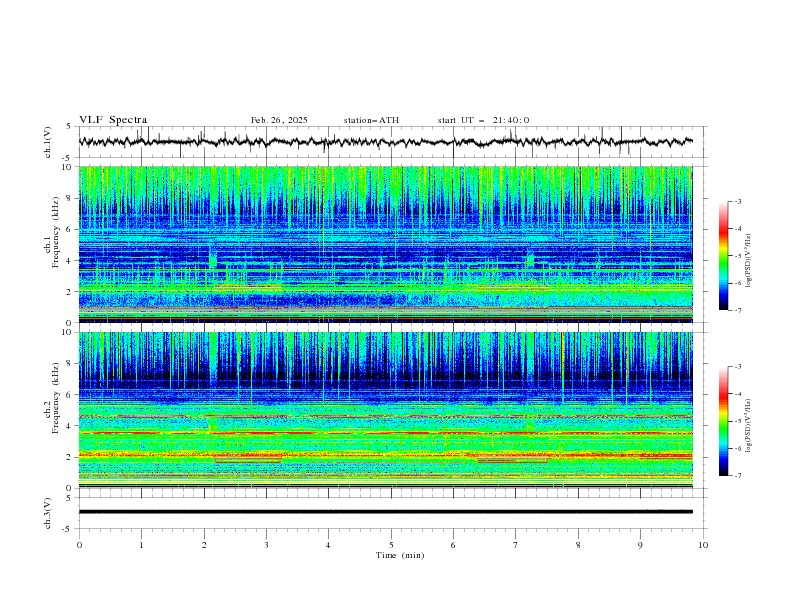This screenshot has width=792, height=612.
Task: Click the "VLF Spectra" title text
Action: pos(113,120)
